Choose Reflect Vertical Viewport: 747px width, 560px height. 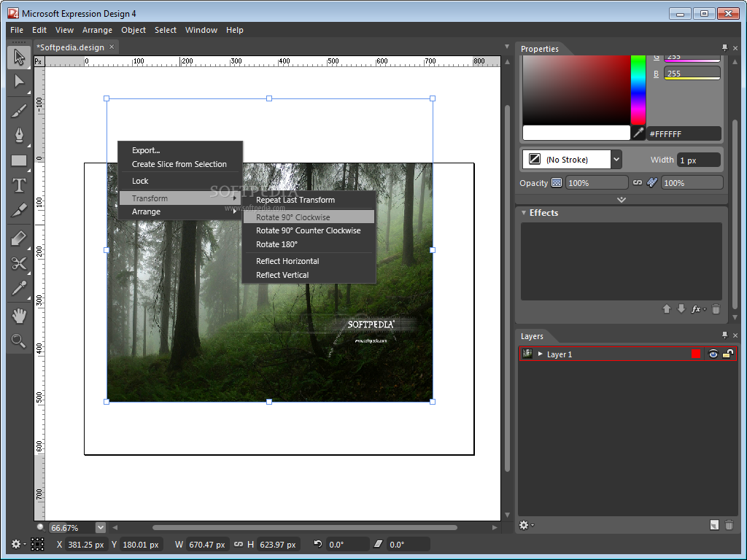(309, 275)
